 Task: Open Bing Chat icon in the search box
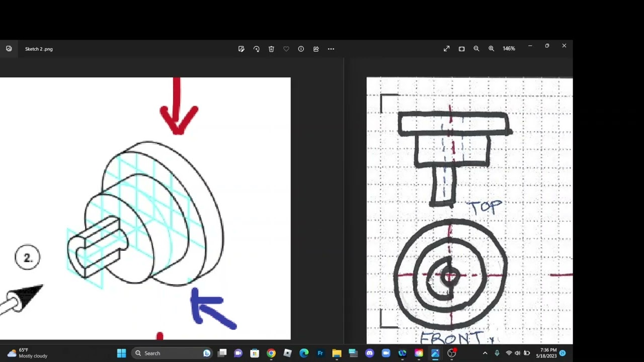tap(206, 353)
